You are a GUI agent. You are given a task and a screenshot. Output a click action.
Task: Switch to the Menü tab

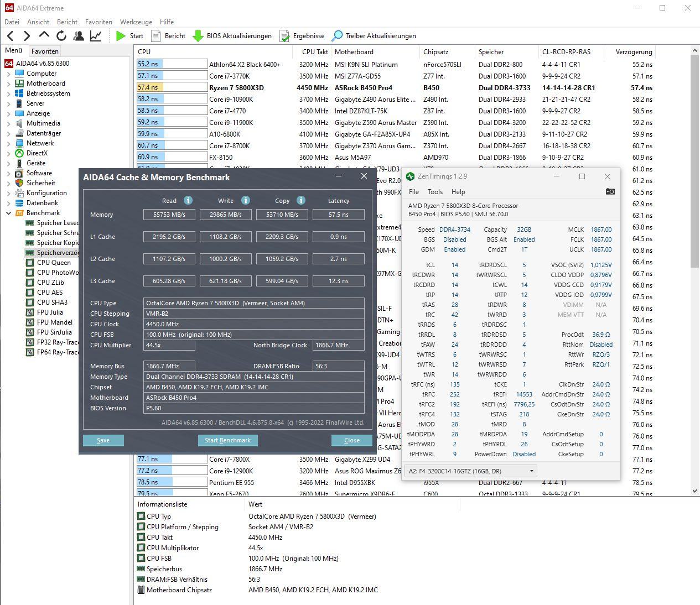coord(14,50)
